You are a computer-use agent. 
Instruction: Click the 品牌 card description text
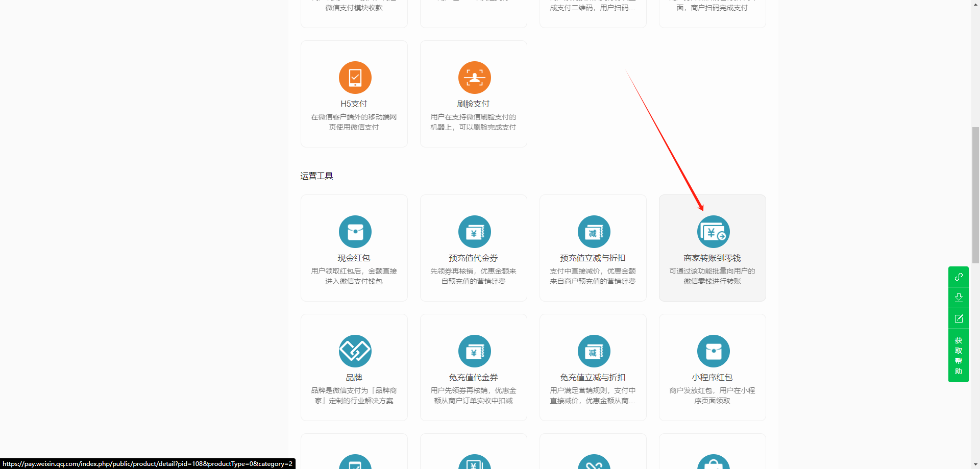pos(354,396)
